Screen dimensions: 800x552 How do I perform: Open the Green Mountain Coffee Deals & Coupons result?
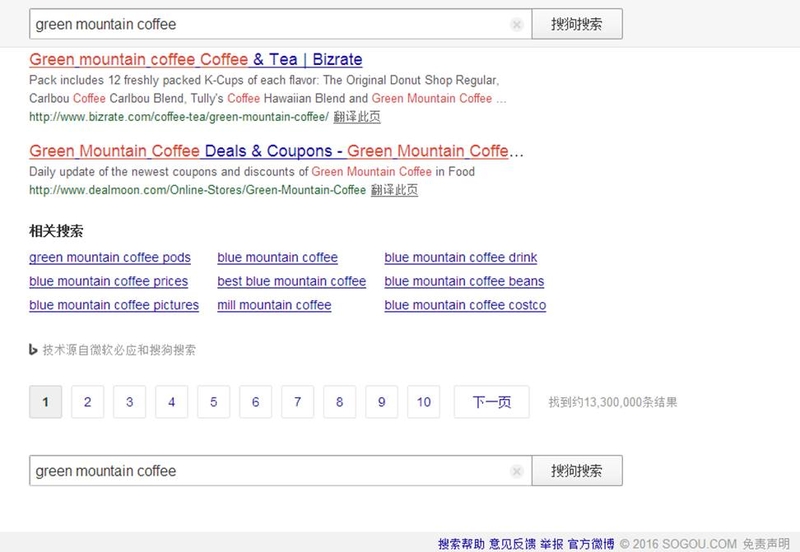click(x=276, y=151)
